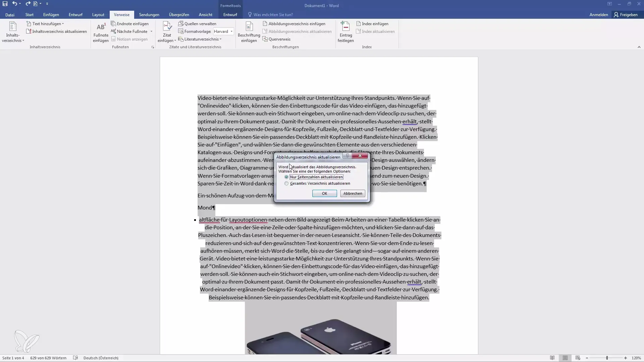Open customize quick access toolbar dropdown

point(47,4)
